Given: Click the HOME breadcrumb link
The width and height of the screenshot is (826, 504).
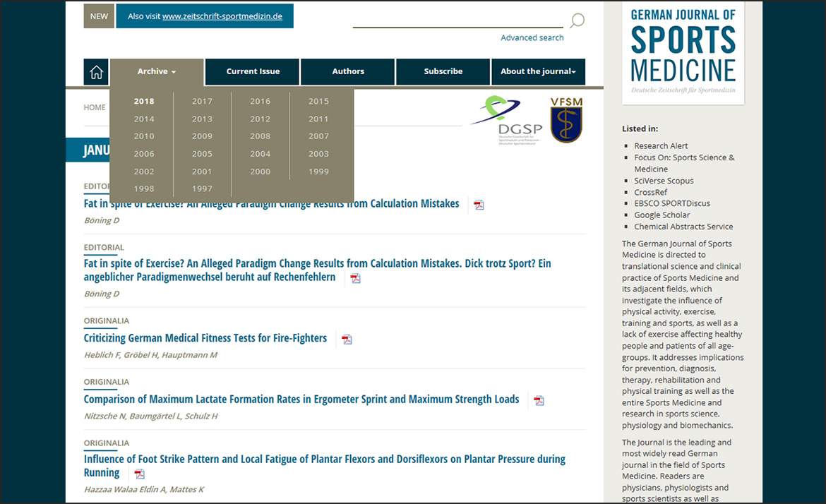Looking at the screenshot, I should pos(95,107).
